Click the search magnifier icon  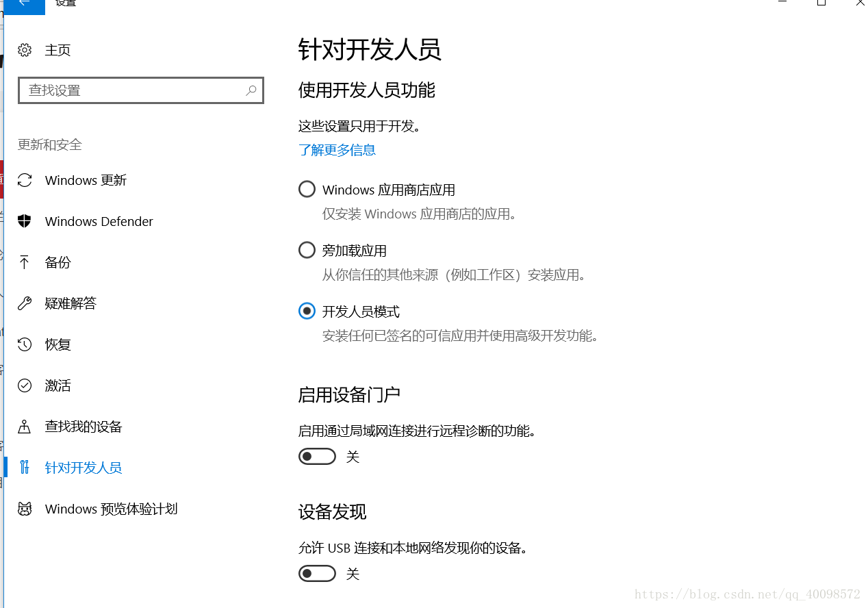click(251, 90)
